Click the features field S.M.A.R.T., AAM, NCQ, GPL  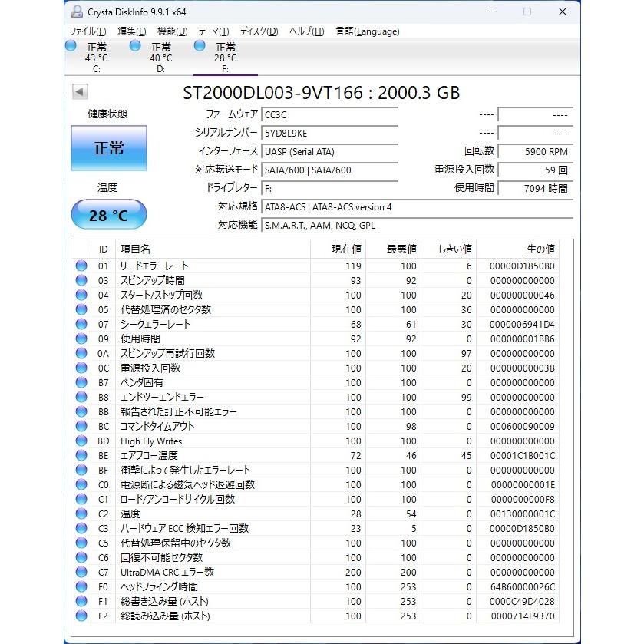click(418, 226)
